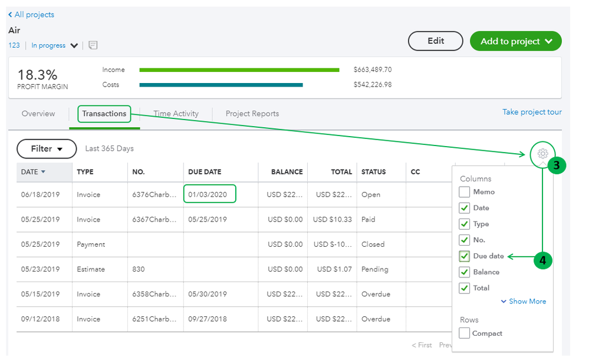The width and height of the screenshot is (589, 364).
Task: Toggle the Compact rows checkbox
Action: coord(465,333)
